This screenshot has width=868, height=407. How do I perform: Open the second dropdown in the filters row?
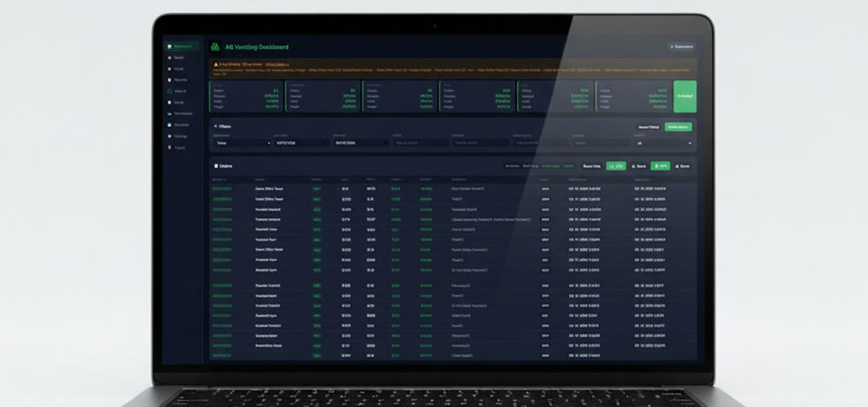click(302, 142)
